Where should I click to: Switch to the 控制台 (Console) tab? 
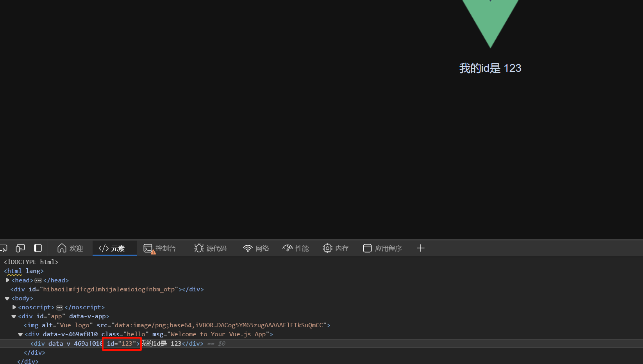(160, 248)
